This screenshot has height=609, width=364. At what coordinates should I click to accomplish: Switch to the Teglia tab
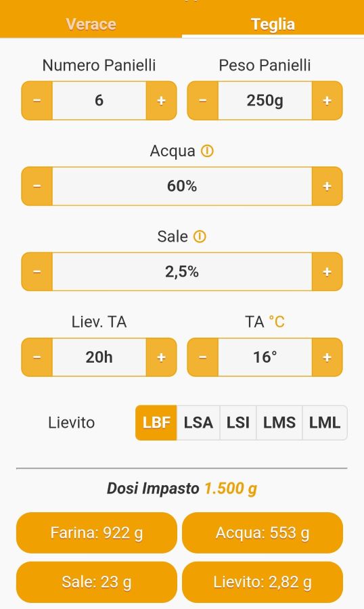tap(273, 24)
